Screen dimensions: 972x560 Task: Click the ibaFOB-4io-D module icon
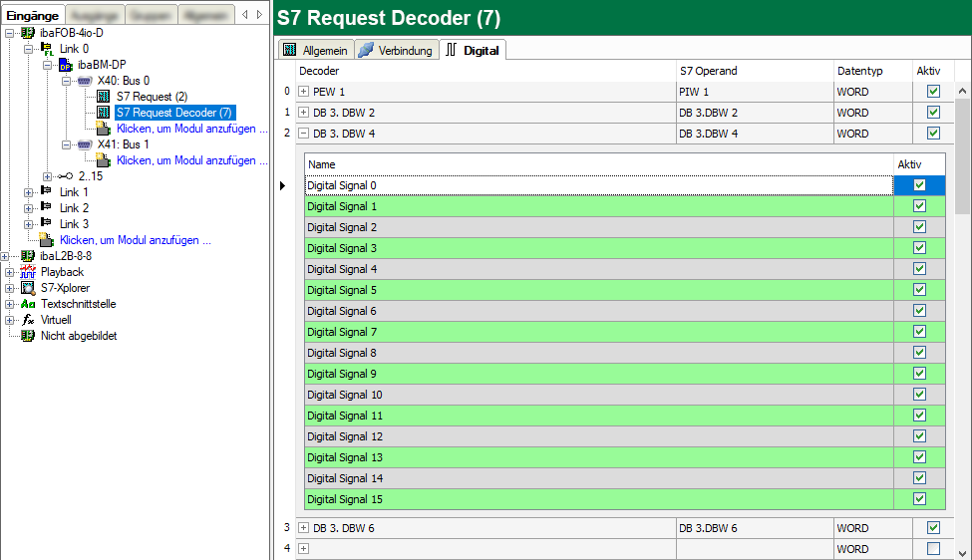point(28,33)
